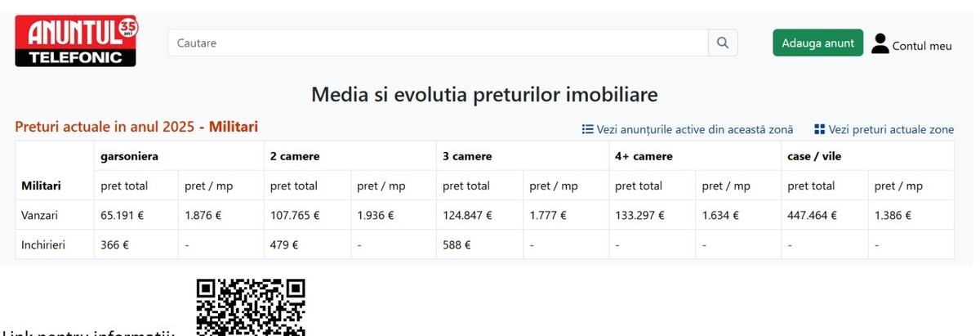Click the Inchirieri row label
The width and height of the screenshot is (980, 336).
[43, 244]
